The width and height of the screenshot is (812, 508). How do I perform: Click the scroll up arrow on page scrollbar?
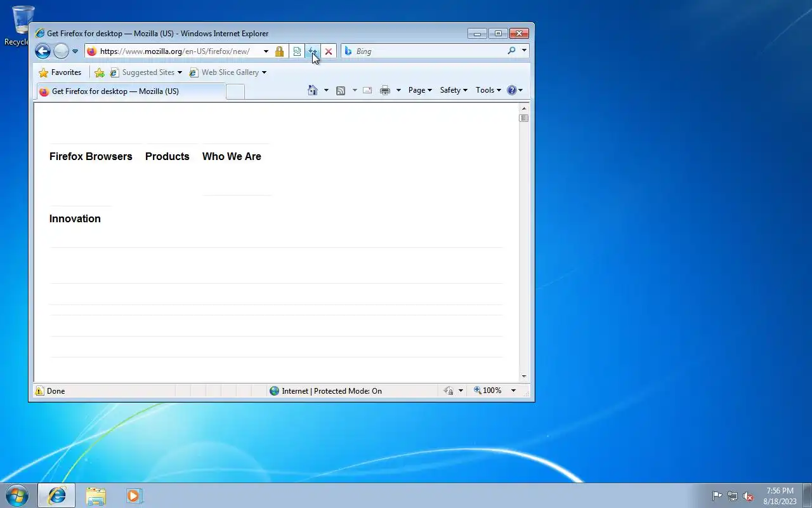[x=524, y=108]
